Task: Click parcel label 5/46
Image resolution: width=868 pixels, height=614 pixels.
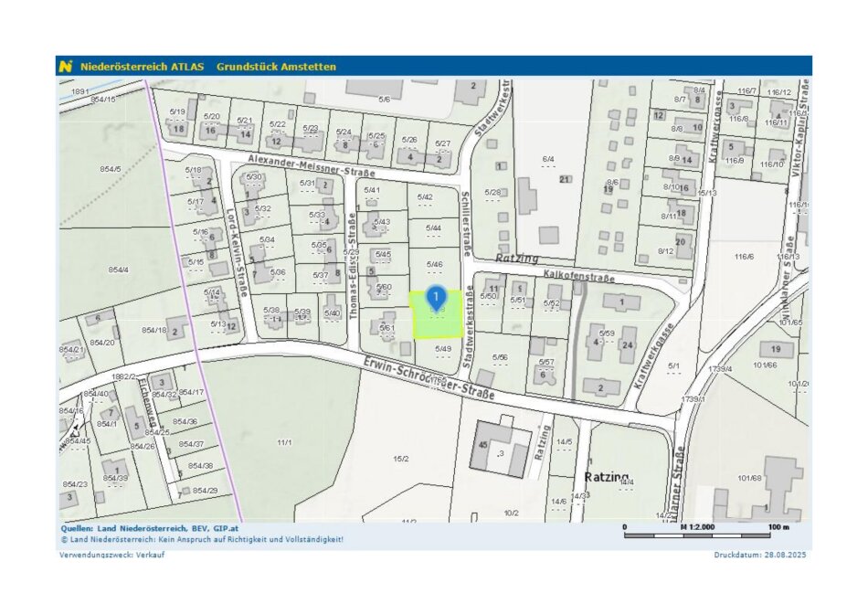Action: 435,265
